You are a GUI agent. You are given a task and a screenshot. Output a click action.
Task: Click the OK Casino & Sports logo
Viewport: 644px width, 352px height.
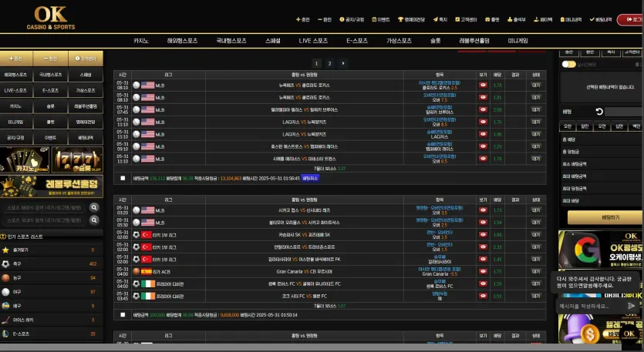tap(51, 18)
